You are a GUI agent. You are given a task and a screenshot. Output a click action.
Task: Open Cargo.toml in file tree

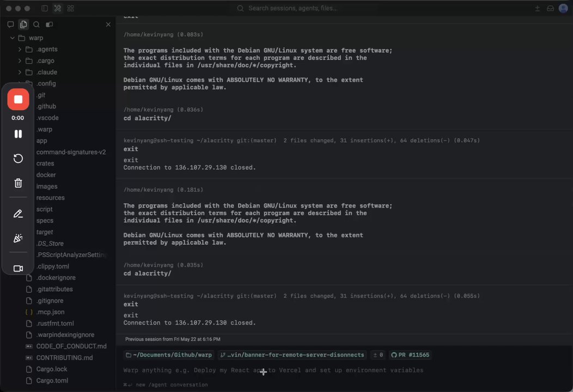52,381
